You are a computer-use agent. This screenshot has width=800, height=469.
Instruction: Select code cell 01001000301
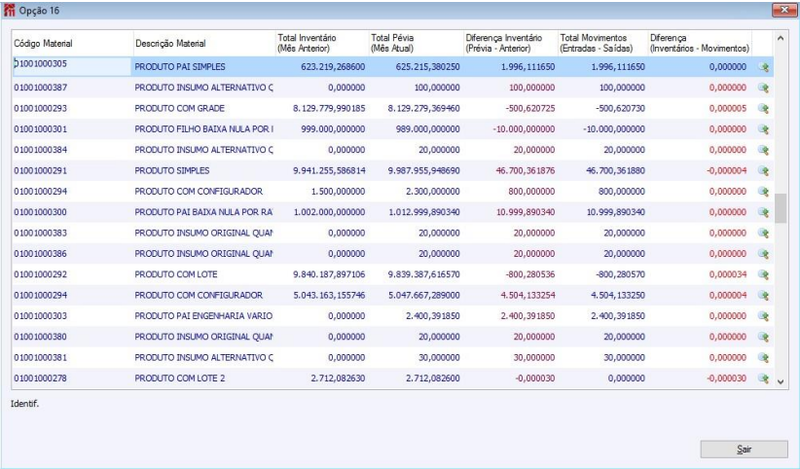(x=72, y=130)
